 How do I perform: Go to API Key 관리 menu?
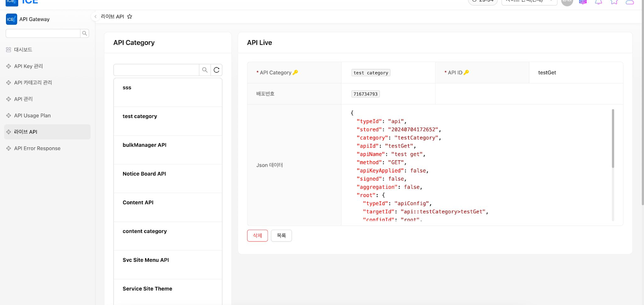tap(28, 66)
